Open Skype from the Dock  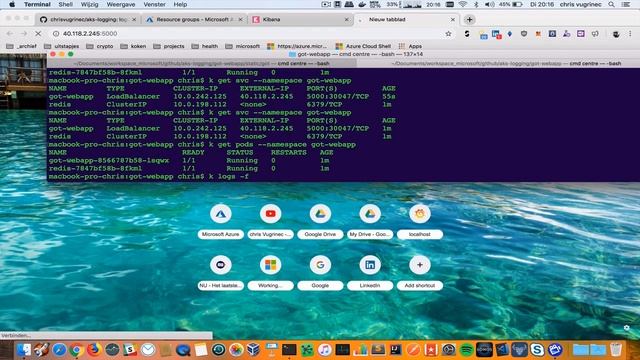537,350
